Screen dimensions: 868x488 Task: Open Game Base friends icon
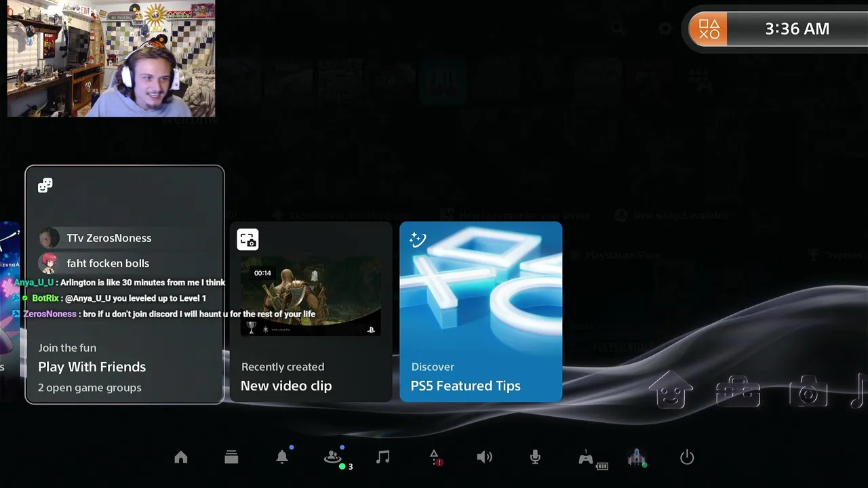pyautogui.click(x=333, y=457)
